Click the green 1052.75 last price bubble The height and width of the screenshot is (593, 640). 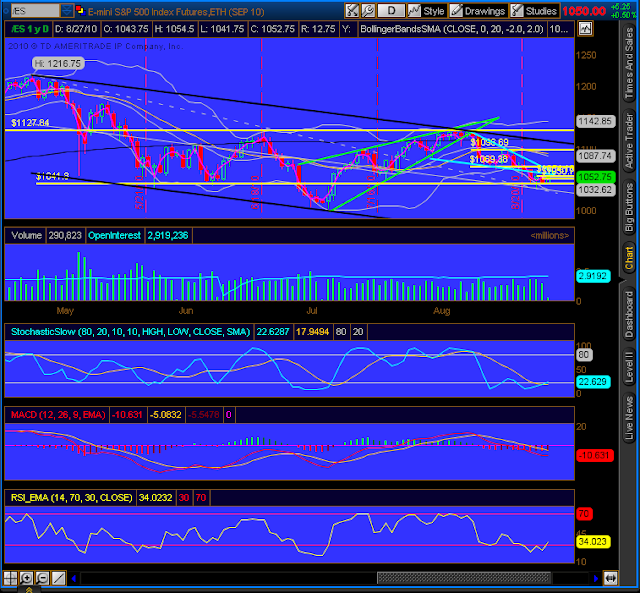[596, 177]
